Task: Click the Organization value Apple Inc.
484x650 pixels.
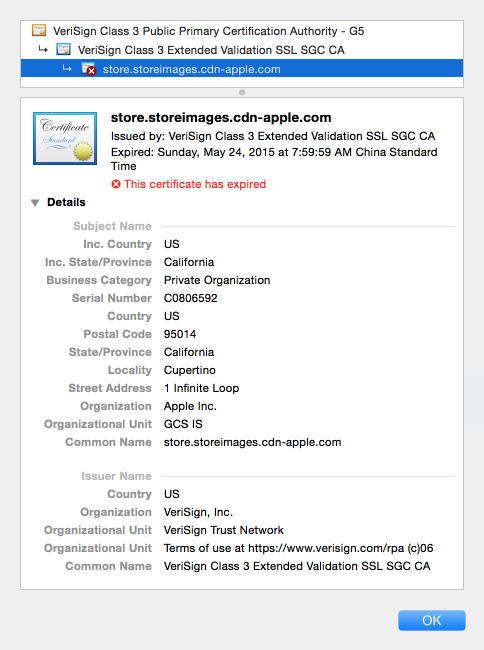Action: point(190,406)
